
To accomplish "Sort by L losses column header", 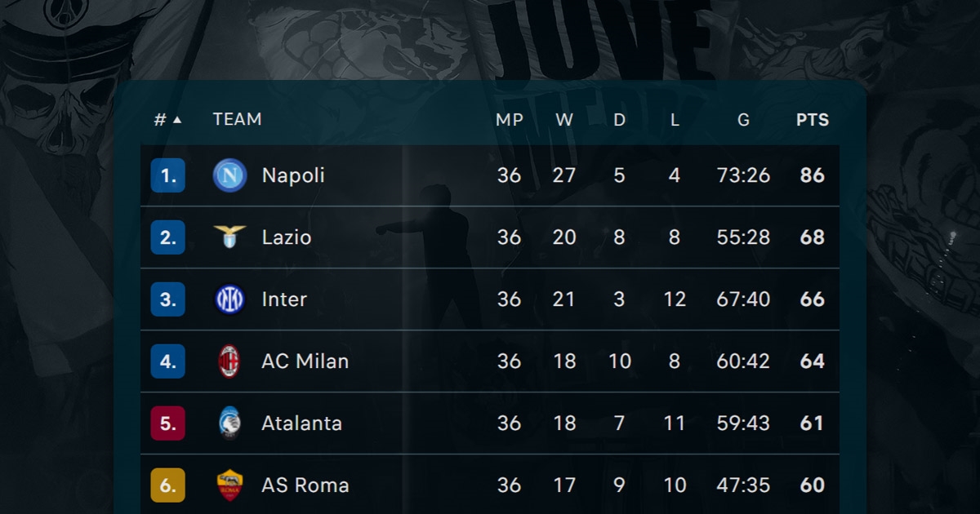I will (675, 120).
